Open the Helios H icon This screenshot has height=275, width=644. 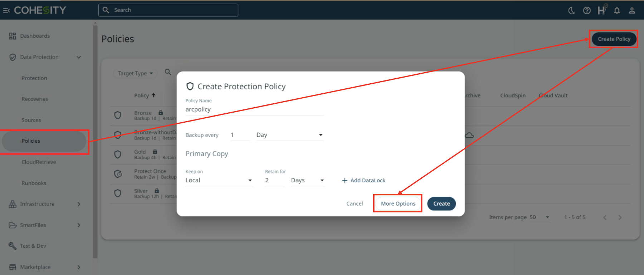pyautogui.click(x=602, y=10)
